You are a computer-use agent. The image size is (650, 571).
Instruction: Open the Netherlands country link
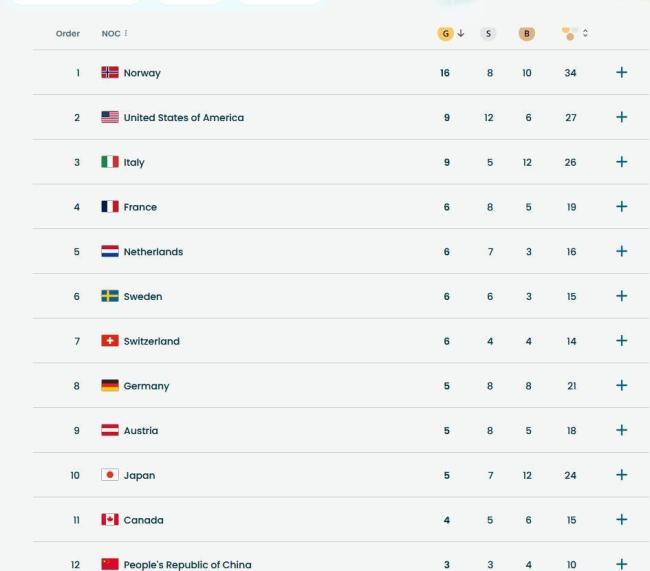click(x=153, y=252)
